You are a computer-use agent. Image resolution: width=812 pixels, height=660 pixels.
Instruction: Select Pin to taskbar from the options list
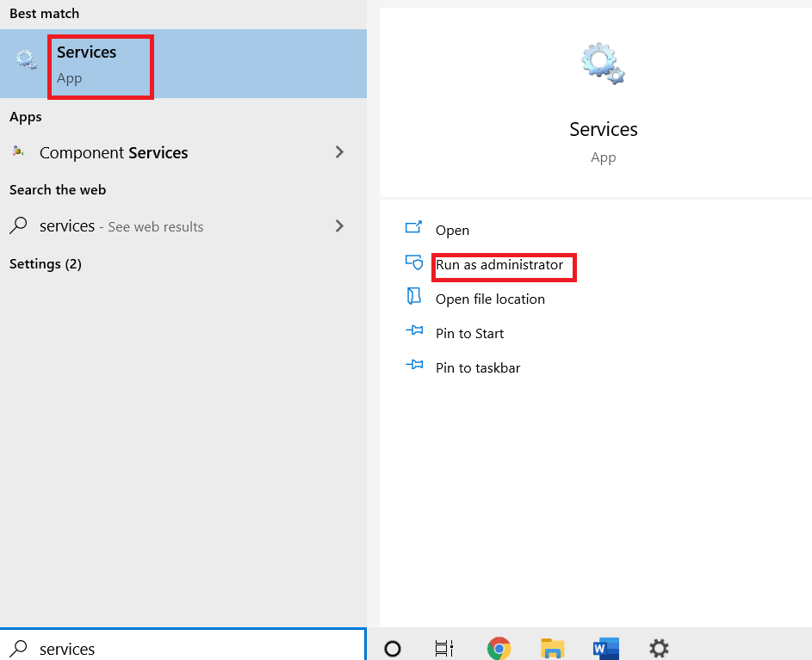pos(478,367)
